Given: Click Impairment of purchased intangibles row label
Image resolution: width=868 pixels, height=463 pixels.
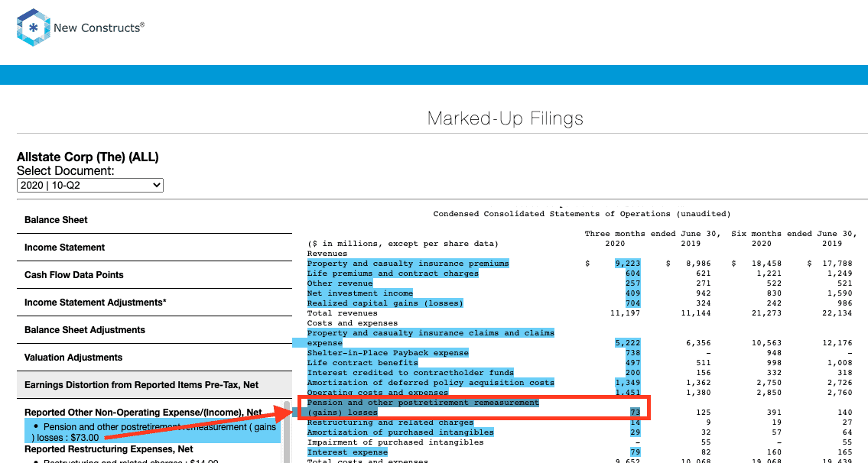Looking at the screenshot, I should (x=395, y=442).
